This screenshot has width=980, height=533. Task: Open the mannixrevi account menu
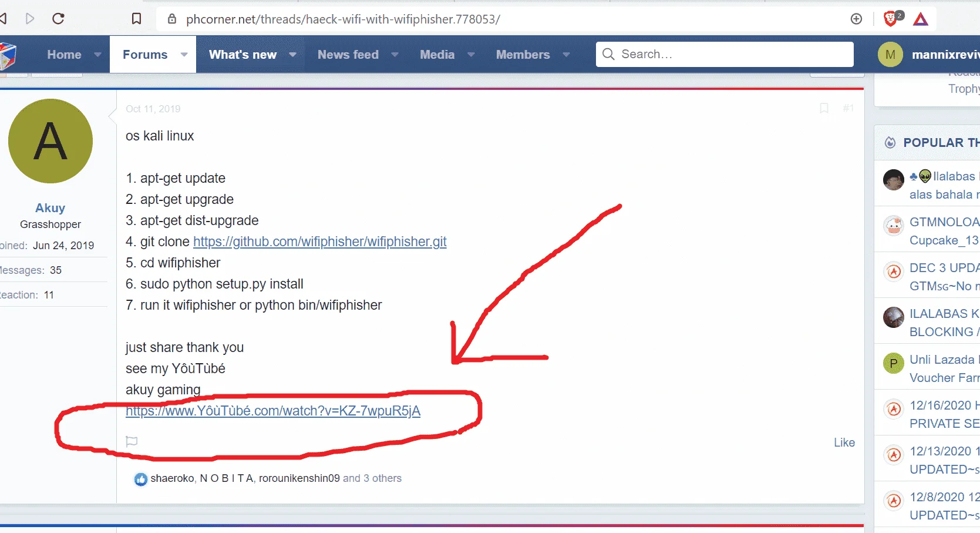click(945, 55)
